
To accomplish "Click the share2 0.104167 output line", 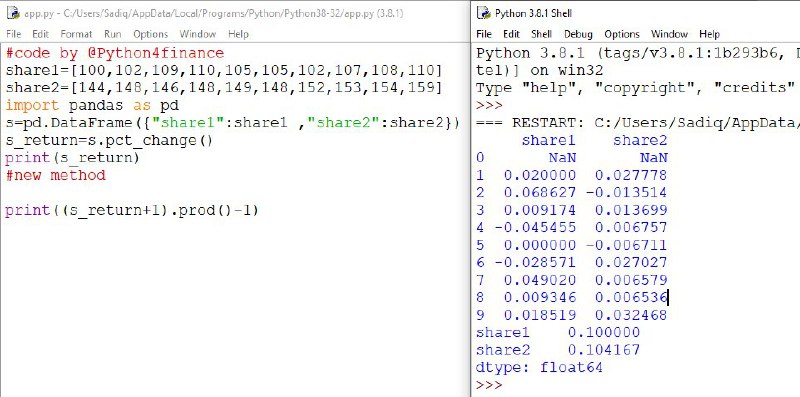I will pos(558,350).
